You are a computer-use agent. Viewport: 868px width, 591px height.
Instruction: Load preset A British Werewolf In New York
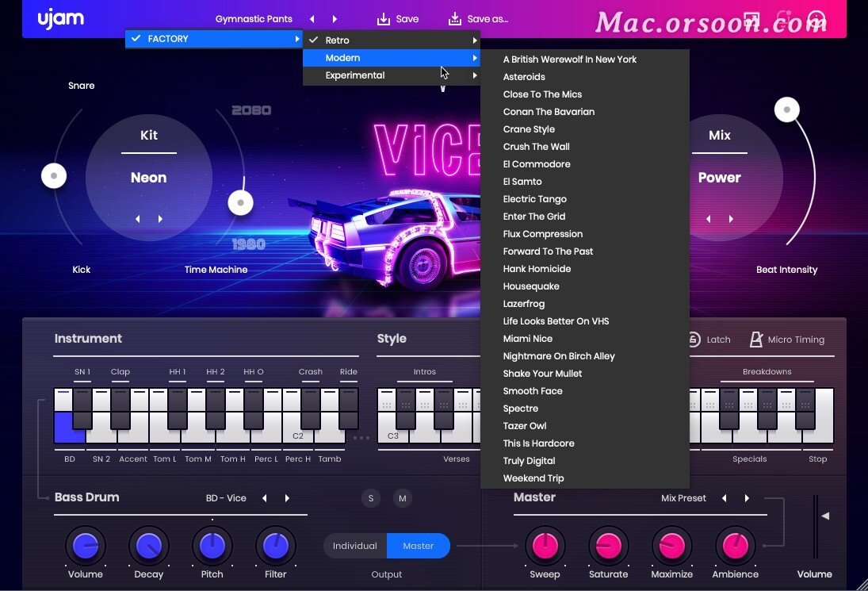[585, 59]
